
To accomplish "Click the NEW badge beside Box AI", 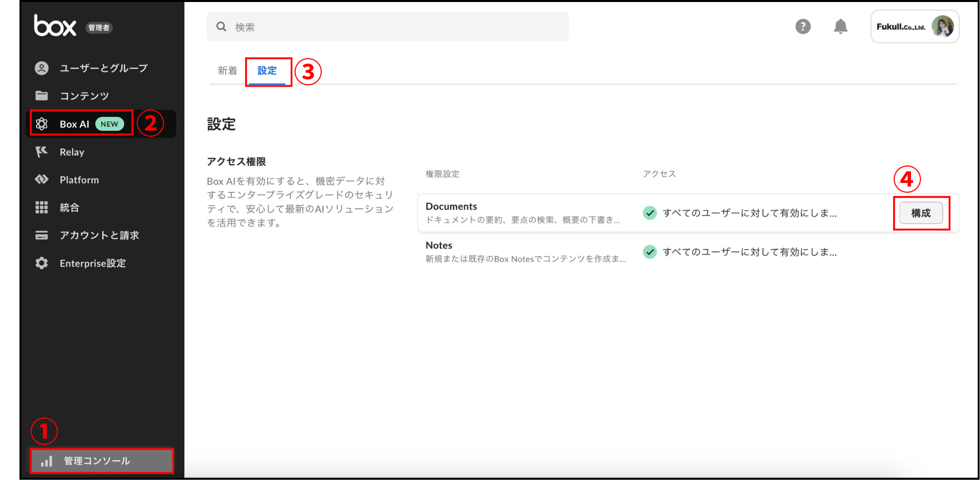I will pyautogui.click(x=110, y=124).
